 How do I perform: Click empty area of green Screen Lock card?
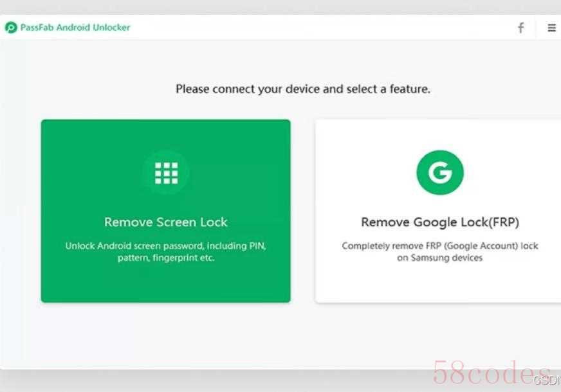click(165, 284)
